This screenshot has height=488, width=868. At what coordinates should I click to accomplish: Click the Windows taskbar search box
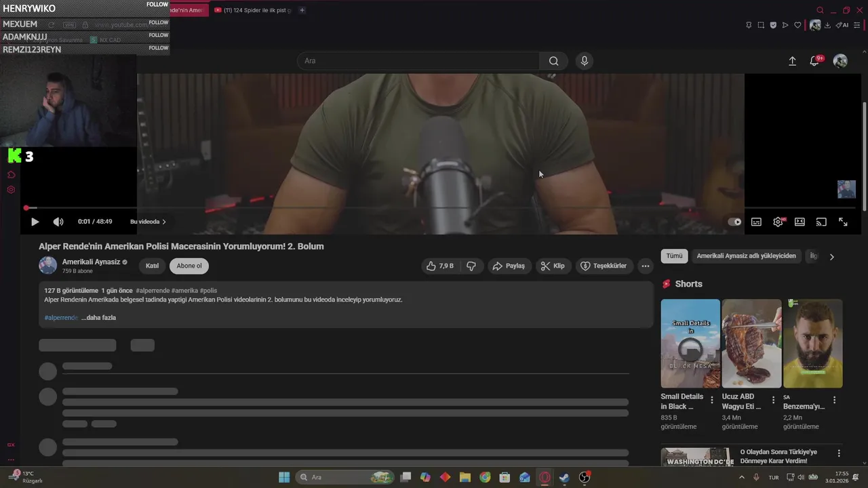pos(346,477)
